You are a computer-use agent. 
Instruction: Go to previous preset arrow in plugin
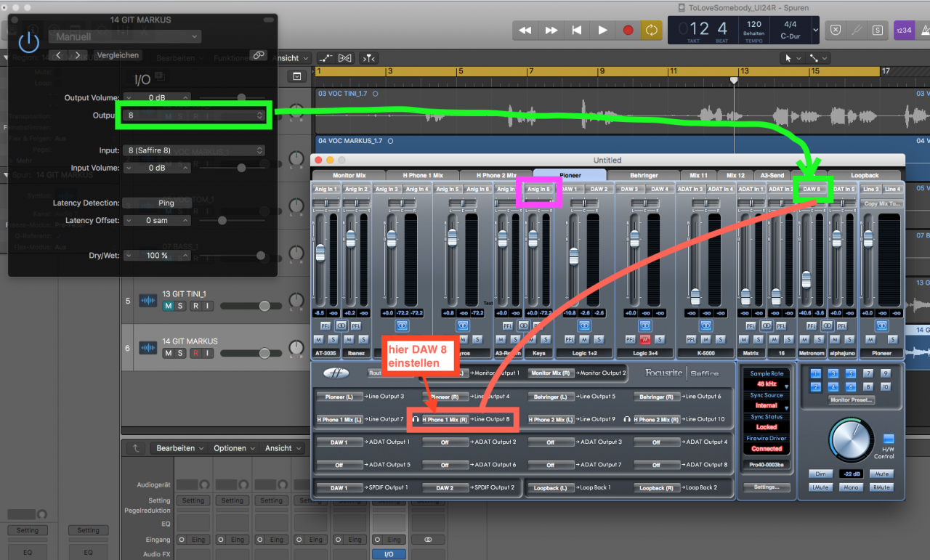[60, 55]
